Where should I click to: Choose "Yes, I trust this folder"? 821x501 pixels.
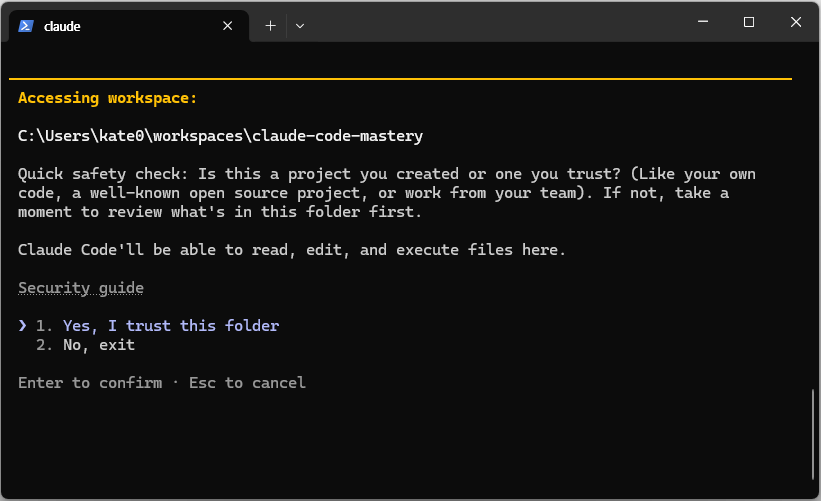tap(171, 326)
